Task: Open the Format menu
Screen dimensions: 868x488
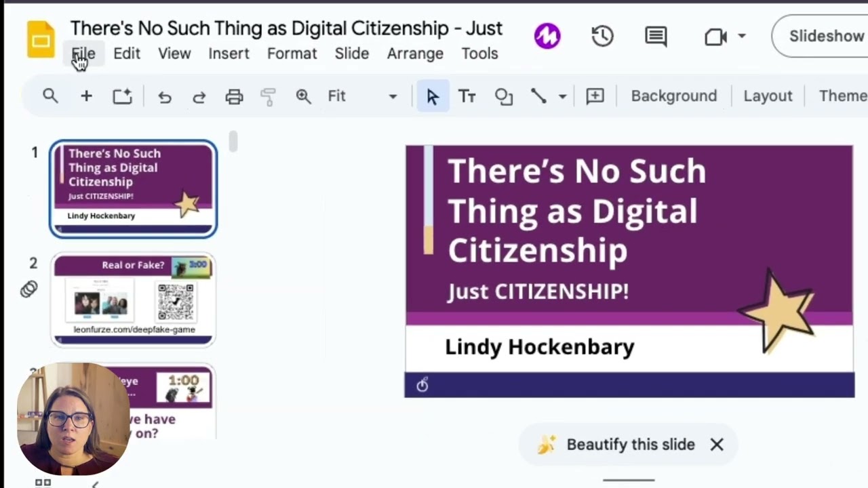Action: point(292,54)
